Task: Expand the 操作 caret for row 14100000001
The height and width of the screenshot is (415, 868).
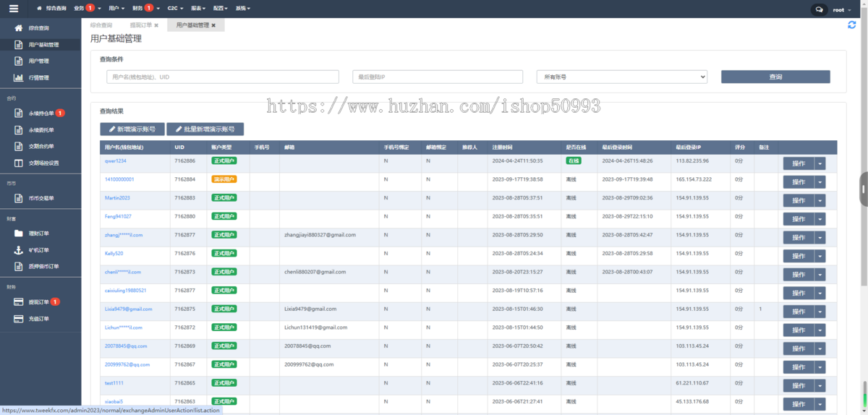Action: [x=820, y=181]
